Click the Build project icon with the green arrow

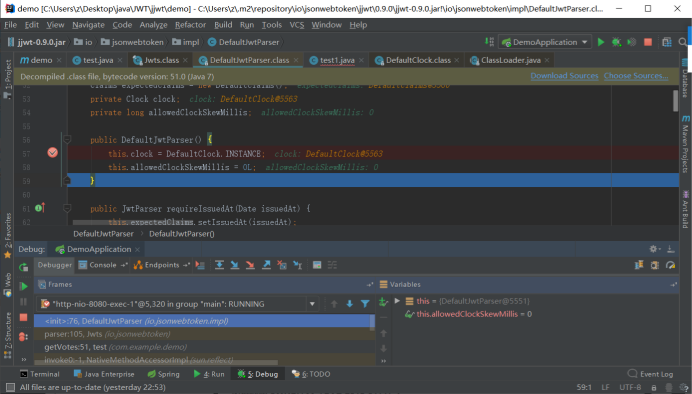tap(489, 42)
